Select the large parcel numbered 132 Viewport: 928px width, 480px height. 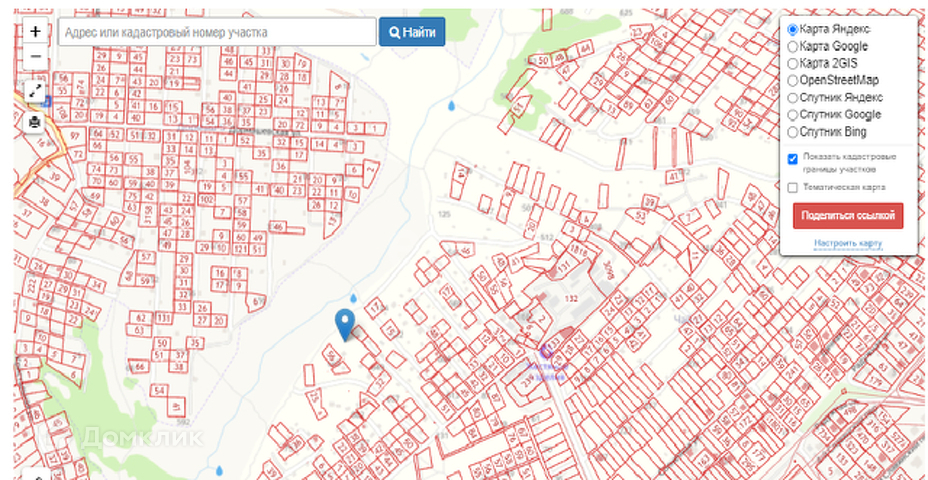[571, 298]
